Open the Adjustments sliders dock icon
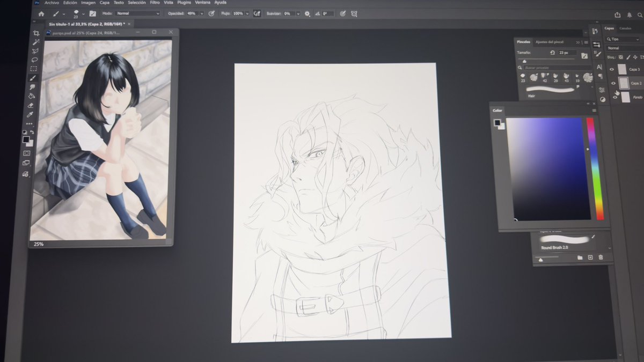644x362 pixels. [x=602, y=90]
